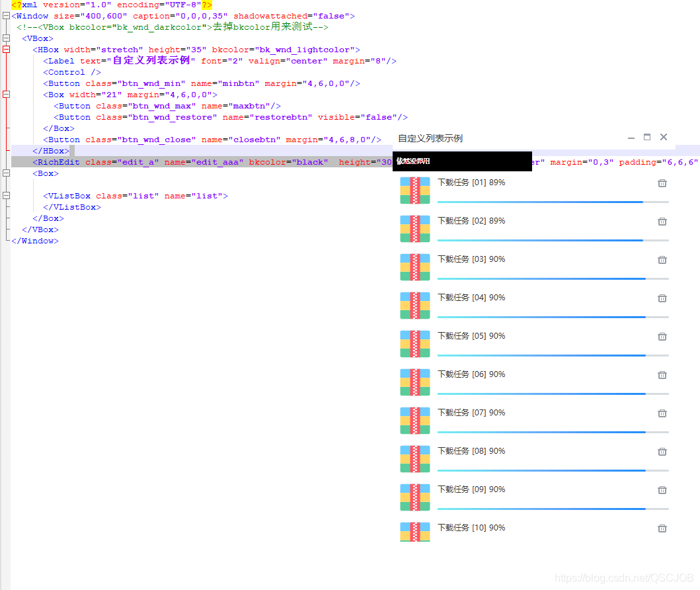
Task: Close the custom list sample window
Action: pyautogui.click(x=664, y=137)
